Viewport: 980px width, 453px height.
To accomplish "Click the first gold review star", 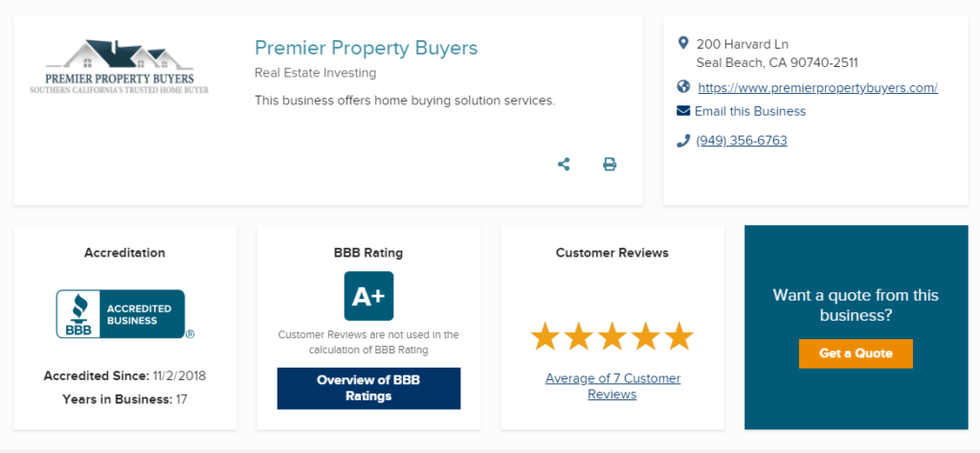I will point(545,336).
